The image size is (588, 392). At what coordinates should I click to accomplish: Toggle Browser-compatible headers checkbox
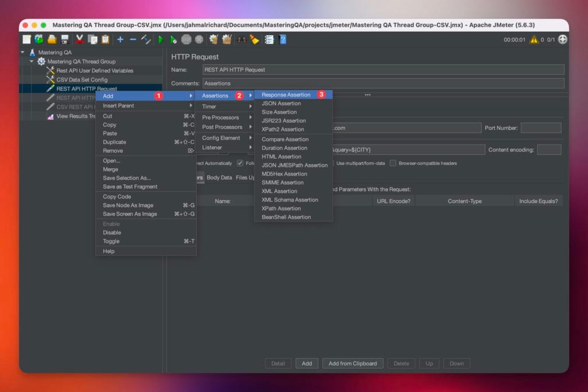[x=393, y=163]
